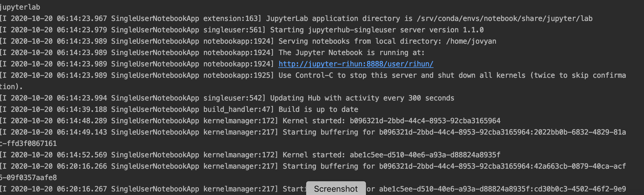Click the wrapped text '5-09f0357aafe8'
The height and width of the screenshot is (195, 644).
coord(28,178)
